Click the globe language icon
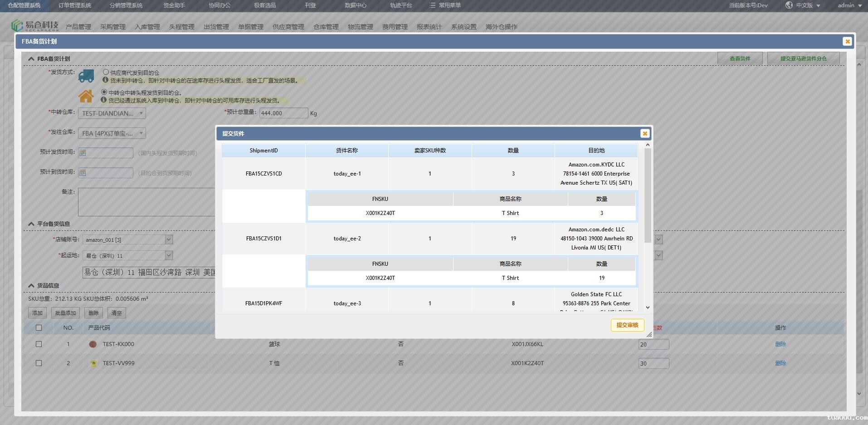Screen dimensions: 868x425 click(x=789, y=5)
